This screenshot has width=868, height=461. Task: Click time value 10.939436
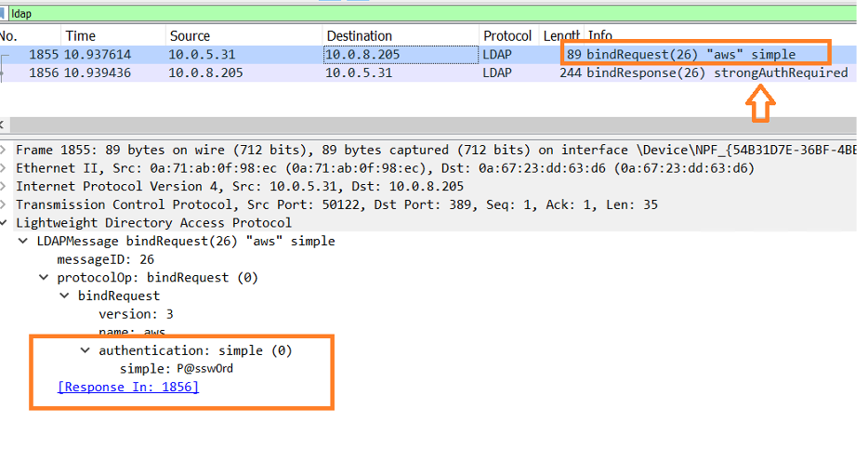(98, 72)
